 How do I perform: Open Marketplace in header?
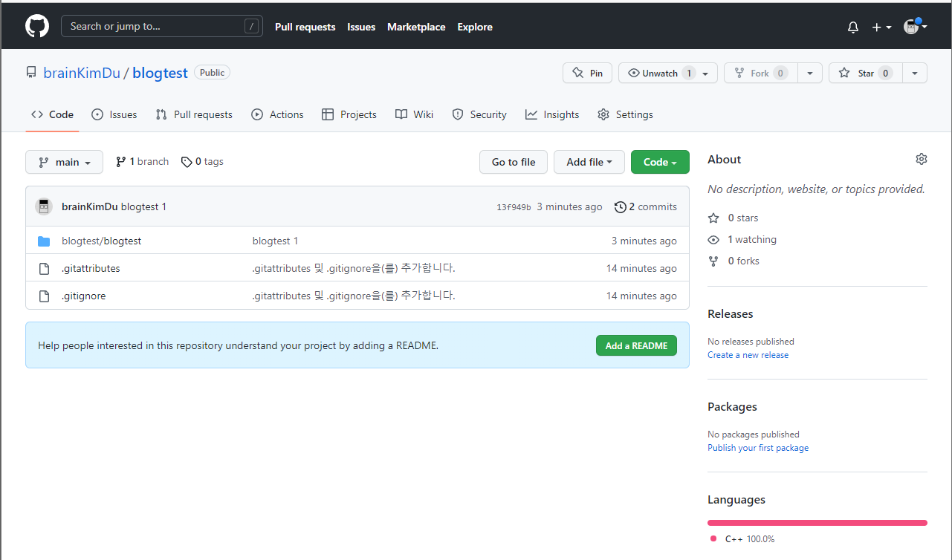[x=416, y=27]
